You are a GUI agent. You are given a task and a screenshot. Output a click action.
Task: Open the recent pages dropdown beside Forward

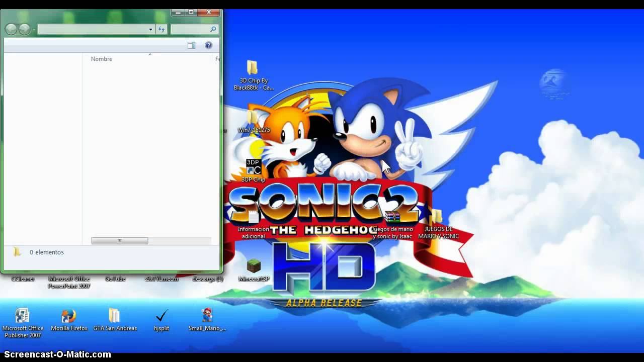click(34, 29)
